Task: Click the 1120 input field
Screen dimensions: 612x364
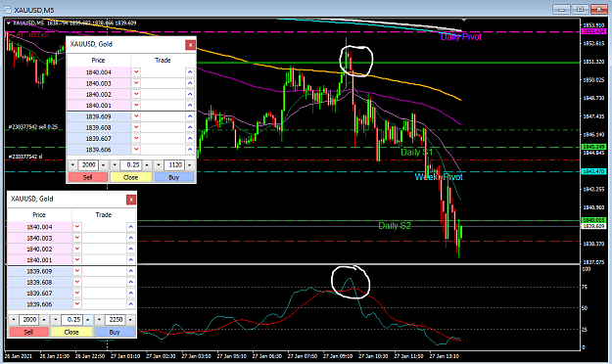Action: 174,165
